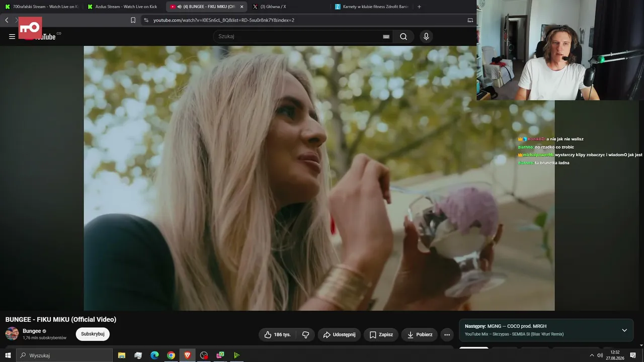
Task: Switch to the 700rafalski Stream tab
Action: pyautogui.click(x=41, y=7)
